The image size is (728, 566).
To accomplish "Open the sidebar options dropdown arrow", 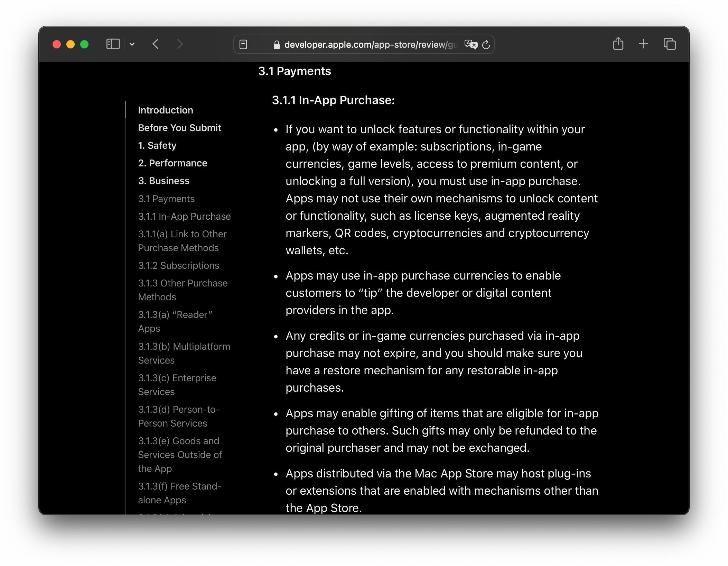I will [132, 44].
